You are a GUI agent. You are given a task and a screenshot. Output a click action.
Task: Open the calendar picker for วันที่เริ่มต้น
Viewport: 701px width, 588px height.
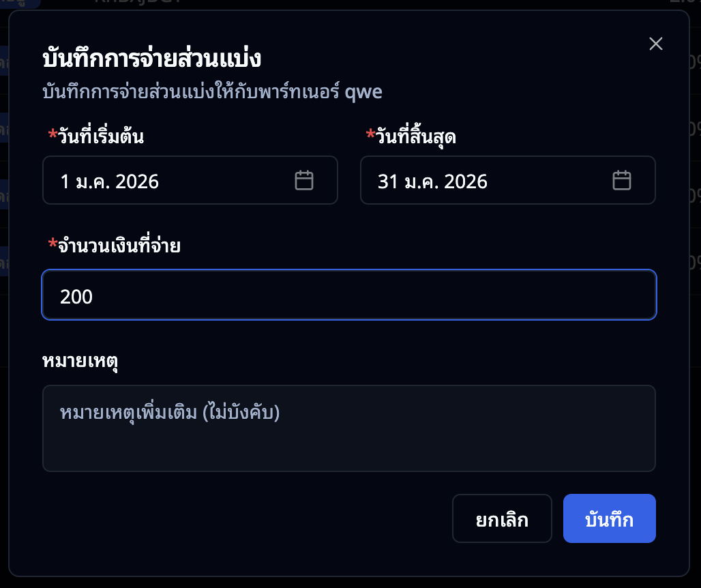(304, 180)
